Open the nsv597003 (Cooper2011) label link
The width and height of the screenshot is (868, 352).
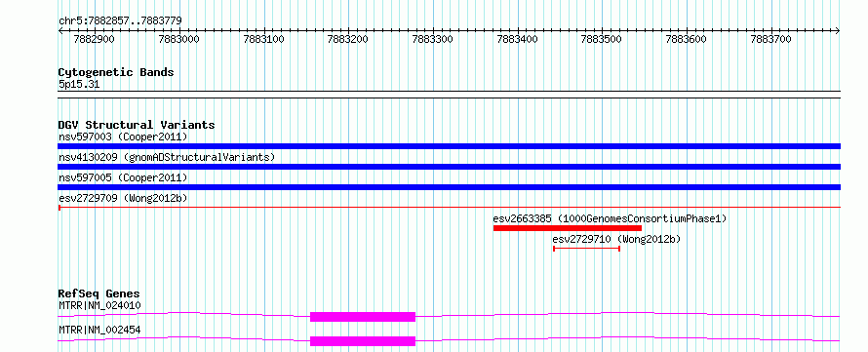click(x=123, y=137)
